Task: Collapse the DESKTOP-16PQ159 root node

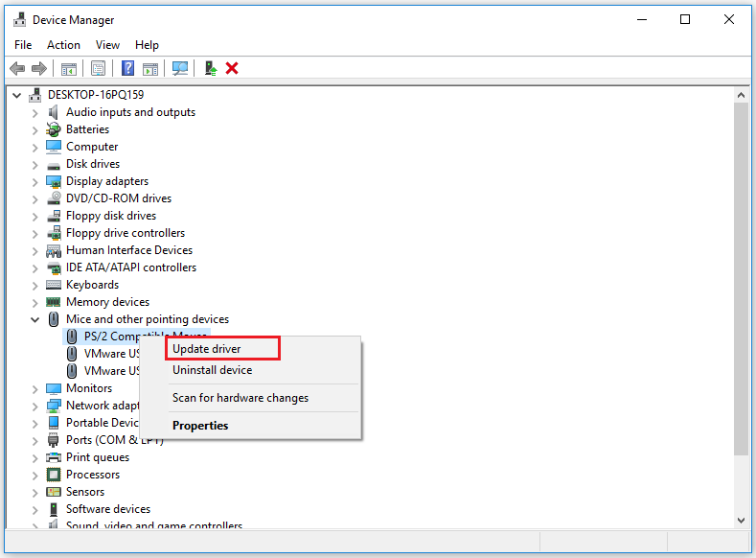Action: pyautogui.click(x=17, y=96)
